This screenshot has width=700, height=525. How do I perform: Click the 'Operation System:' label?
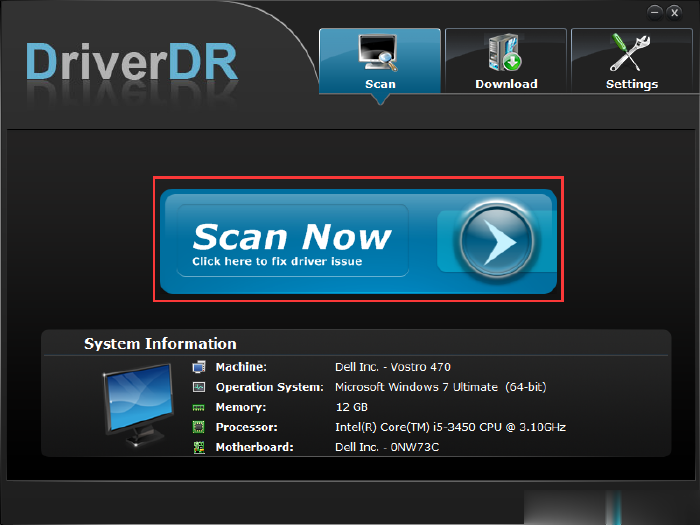click(270, 387)
